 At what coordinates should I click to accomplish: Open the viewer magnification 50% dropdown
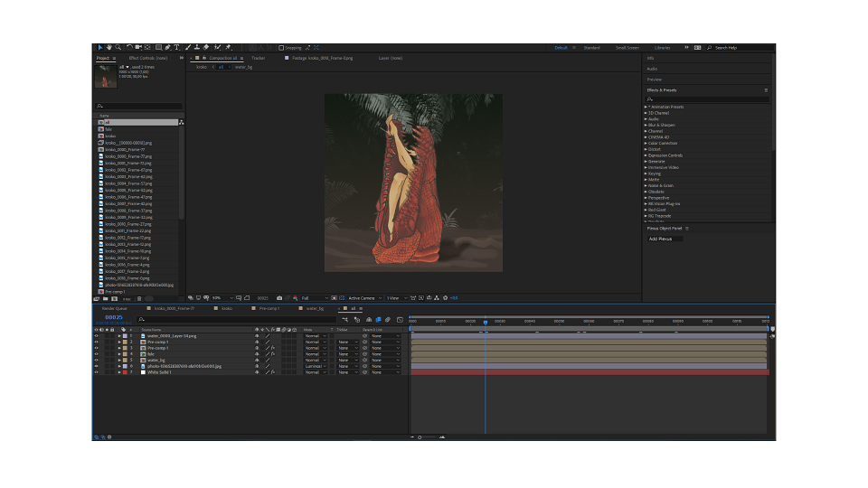tap(222, 297)
